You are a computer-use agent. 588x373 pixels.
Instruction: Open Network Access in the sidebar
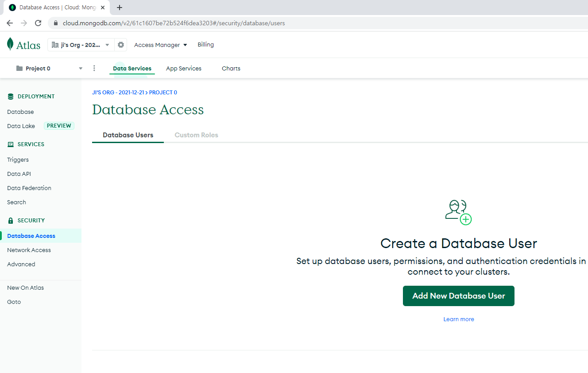coord(29,250)
